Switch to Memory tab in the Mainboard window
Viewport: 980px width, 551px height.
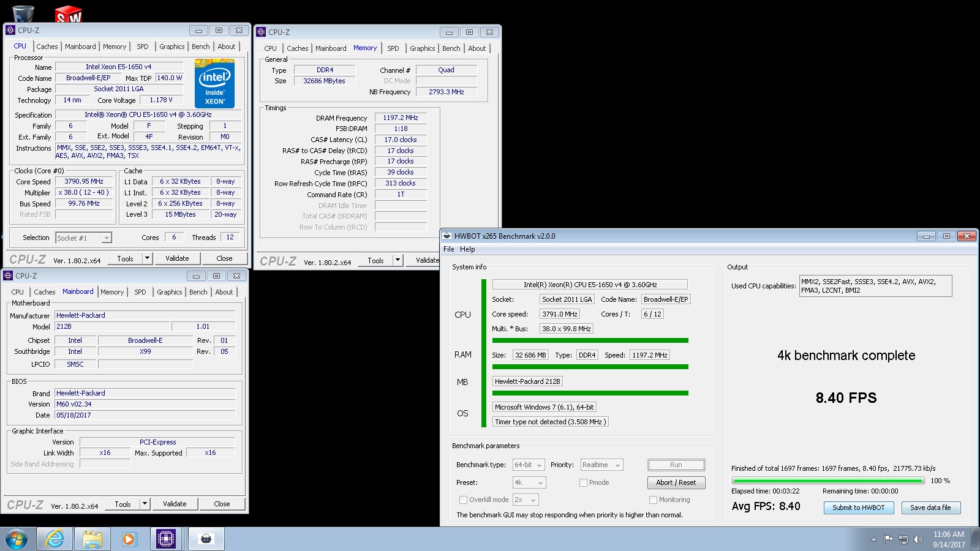[x=112, y=292]
